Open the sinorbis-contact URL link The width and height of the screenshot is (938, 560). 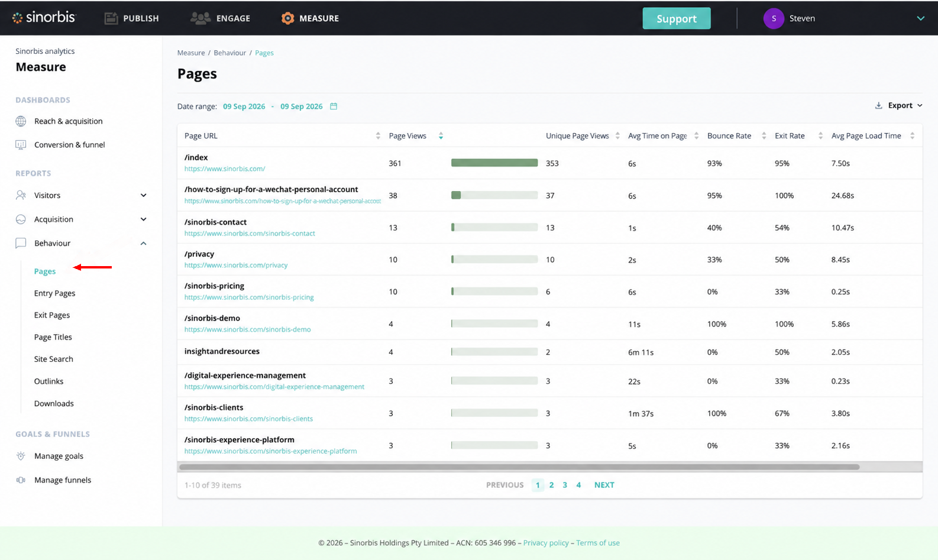click(x=250, y=234)
